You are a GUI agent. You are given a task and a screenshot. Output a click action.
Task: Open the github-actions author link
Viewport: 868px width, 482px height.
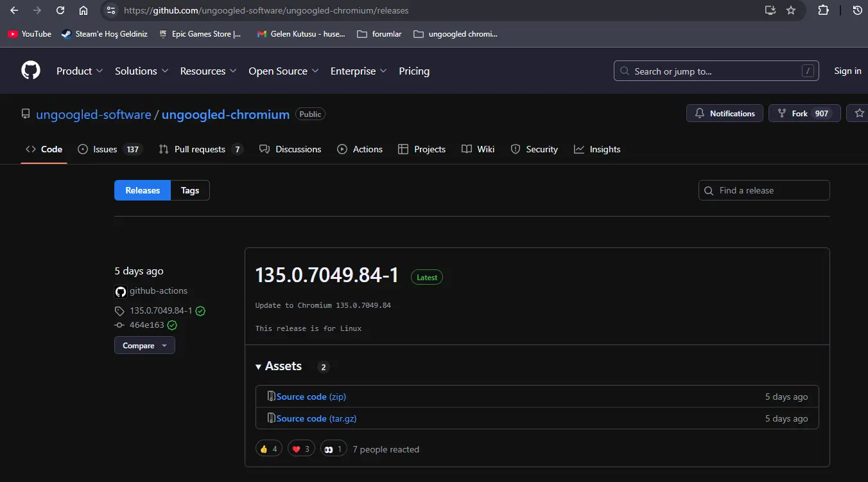[x=159, y=291]
